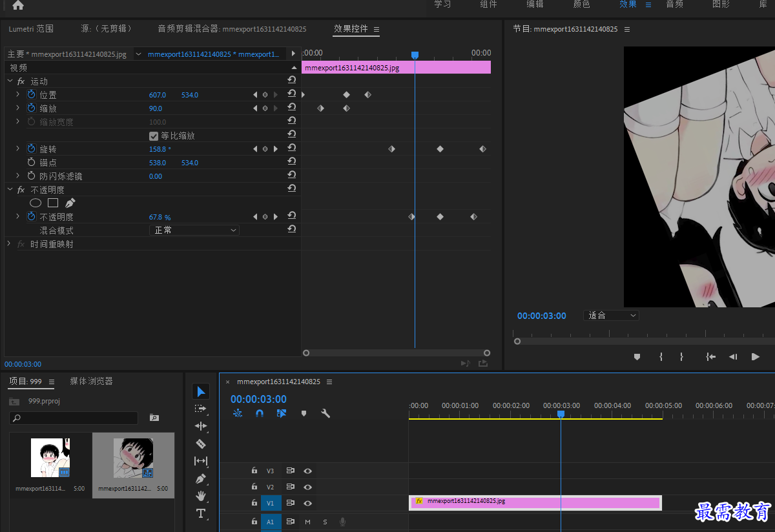Mark In point in program monitor

661,356
